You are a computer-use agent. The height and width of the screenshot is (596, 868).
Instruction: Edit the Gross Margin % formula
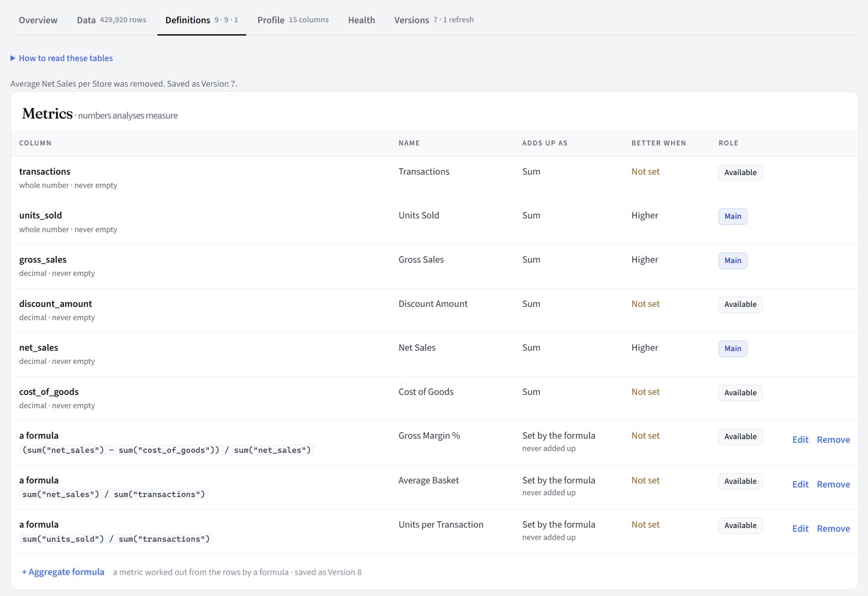800,440
